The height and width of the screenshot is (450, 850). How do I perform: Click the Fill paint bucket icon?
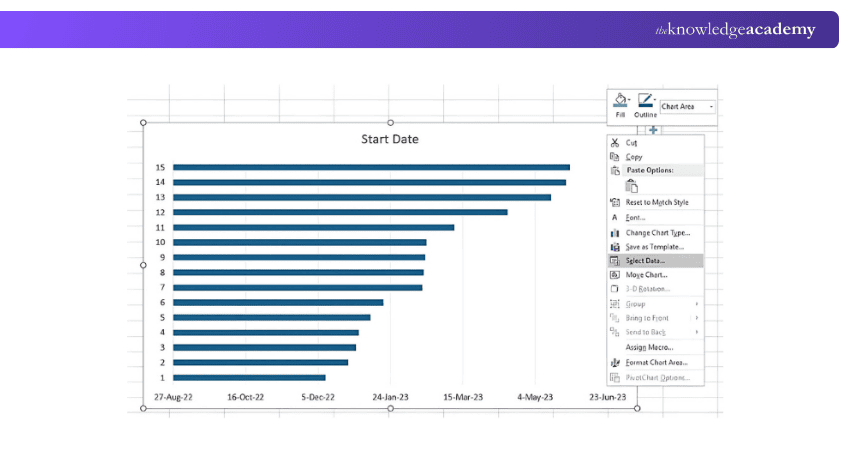click(619, 100)
